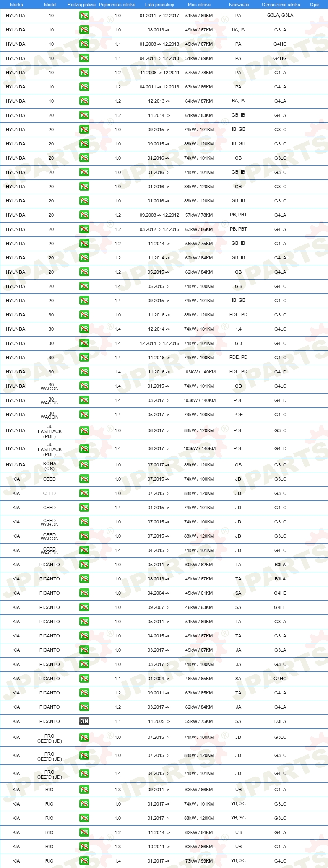Click the '73kW / 99KM' power cell
Image resolution: width=328 pixels, height=868 pixels.
point(199,861)
